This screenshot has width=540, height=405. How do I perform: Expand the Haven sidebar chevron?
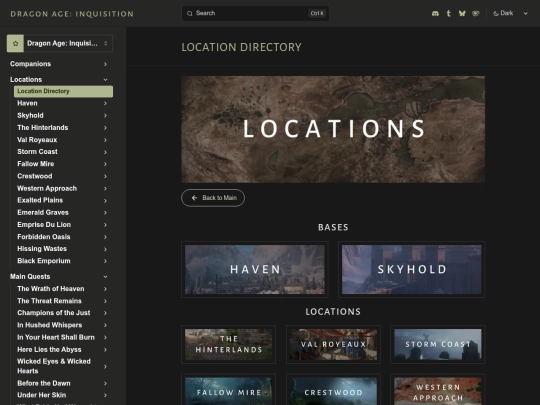(105, 103)
